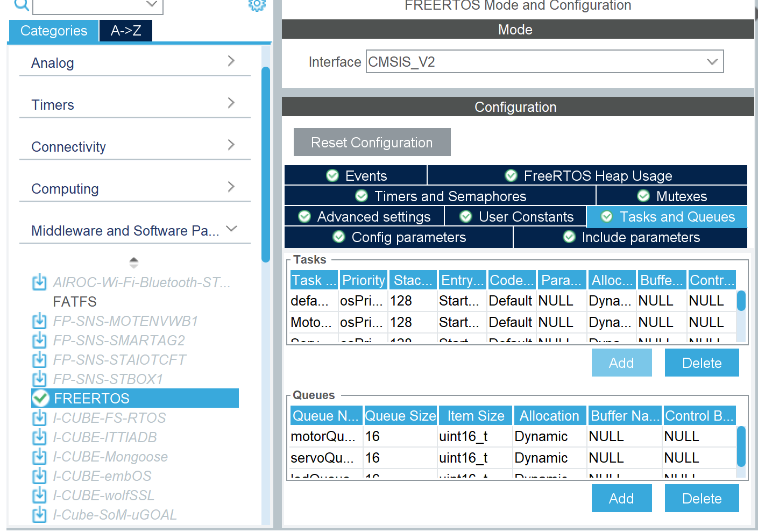The image size is (758, 532).
Task: Expand the Timers category
Action: 134,104
